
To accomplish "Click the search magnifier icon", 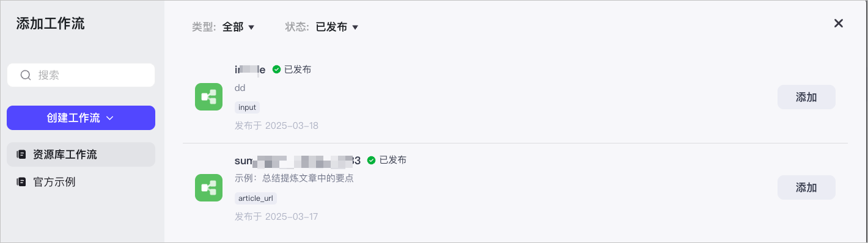I will pyautogui.click(x=26, y=76).
